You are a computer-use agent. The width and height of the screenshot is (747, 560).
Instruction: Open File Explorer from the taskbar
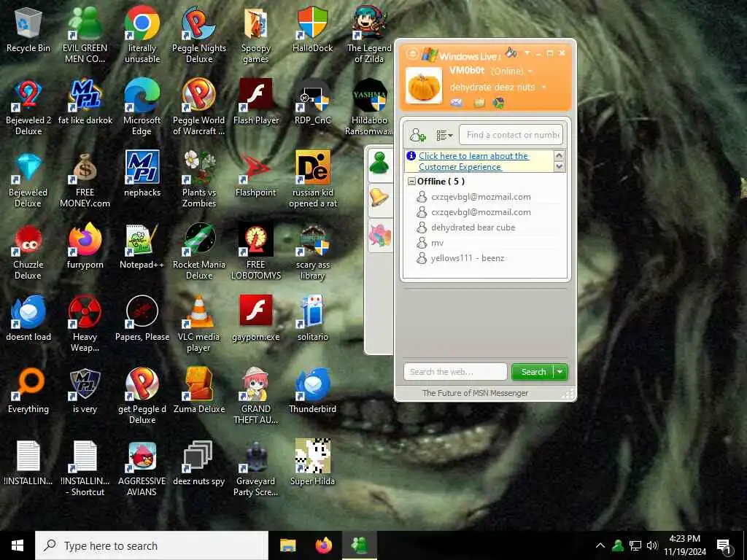click(287, 545)
